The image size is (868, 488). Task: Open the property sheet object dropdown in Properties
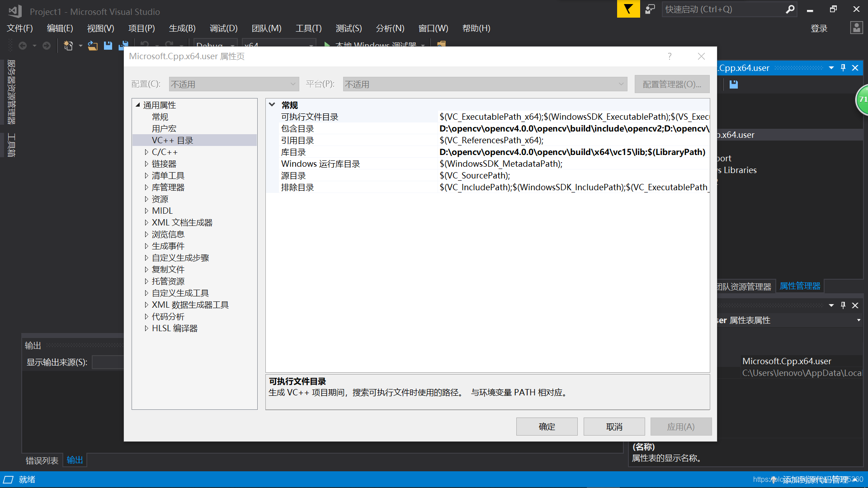pos(859,320)
